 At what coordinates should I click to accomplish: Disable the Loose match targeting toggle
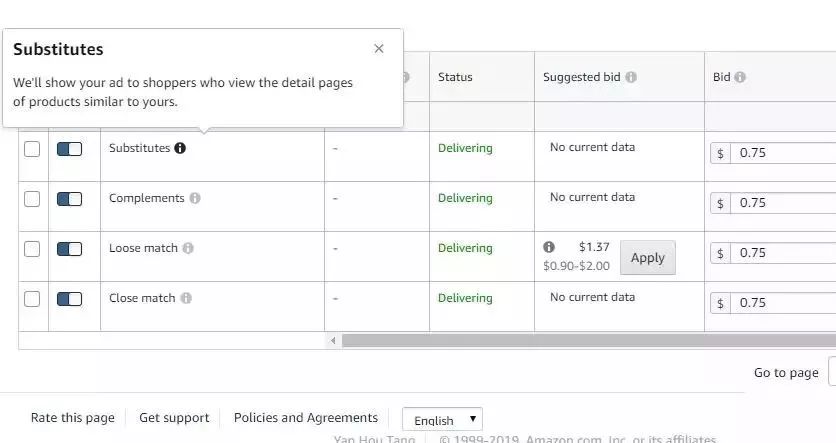(x=69, y=249)
